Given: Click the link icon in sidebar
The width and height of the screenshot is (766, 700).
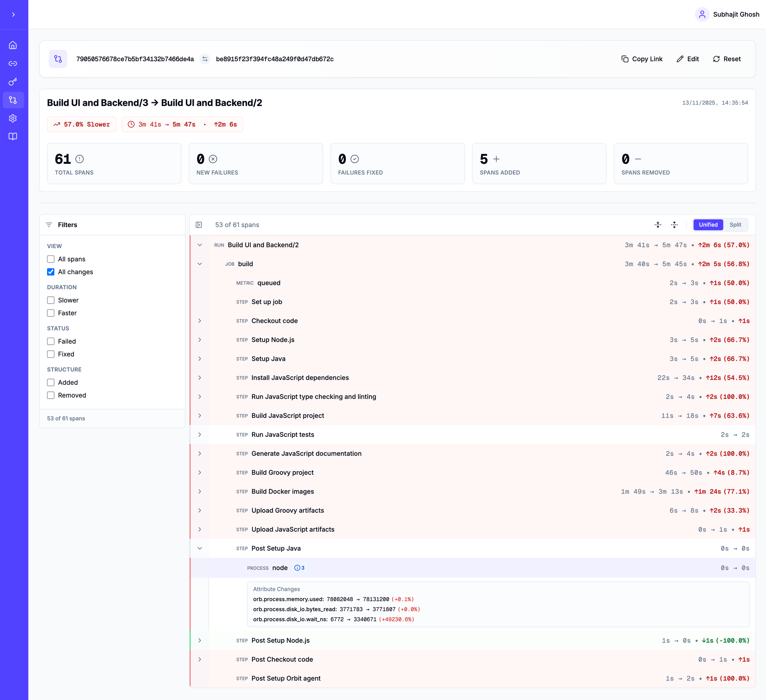Looking at the screenshot, I should tap(13, 64).
